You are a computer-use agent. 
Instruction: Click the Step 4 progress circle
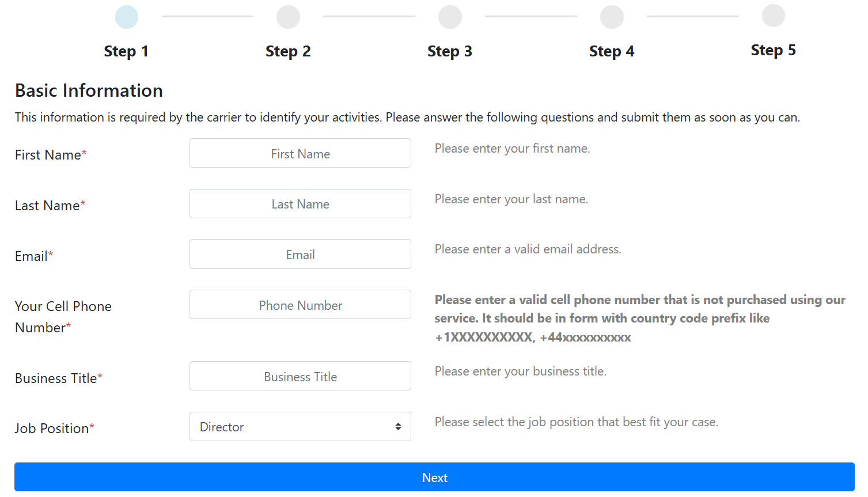tap(612, 17)
